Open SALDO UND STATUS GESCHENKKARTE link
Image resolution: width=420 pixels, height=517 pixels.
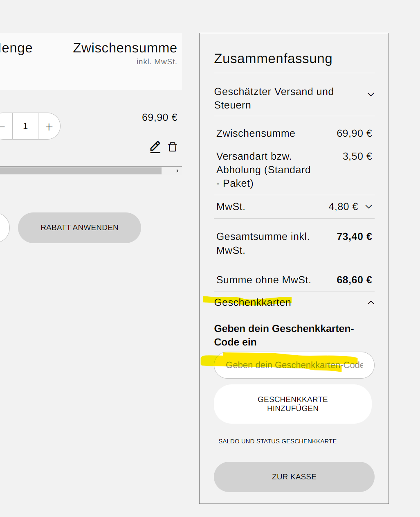pyautogui.click(x=277, y=441)
